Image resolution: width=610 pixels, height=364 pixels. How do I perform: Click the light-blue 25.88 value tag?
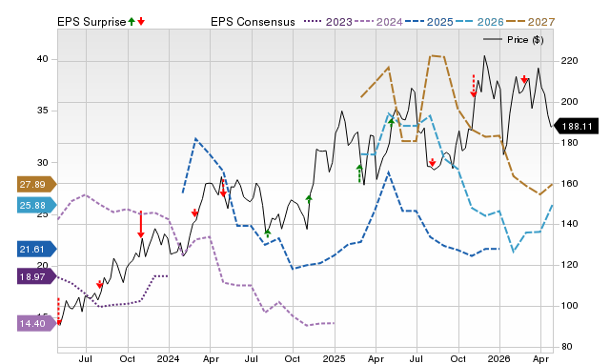(36, 205)
